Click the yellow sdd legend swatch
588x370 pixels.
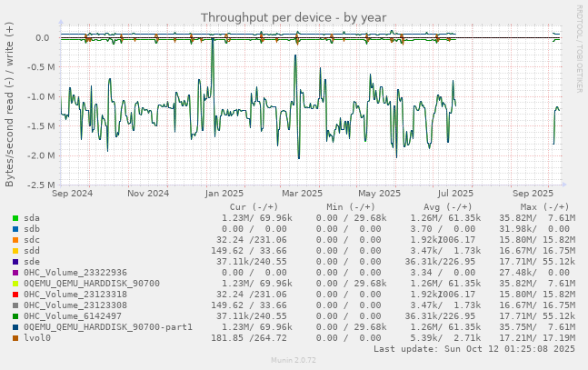click(x=15, y=251)
